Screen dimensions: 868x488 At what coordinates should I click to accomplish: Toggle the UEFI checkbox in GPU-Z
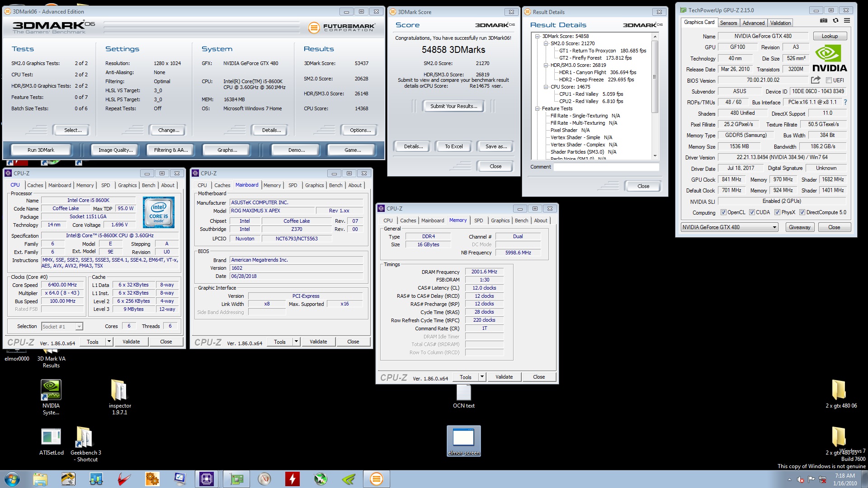829,80
